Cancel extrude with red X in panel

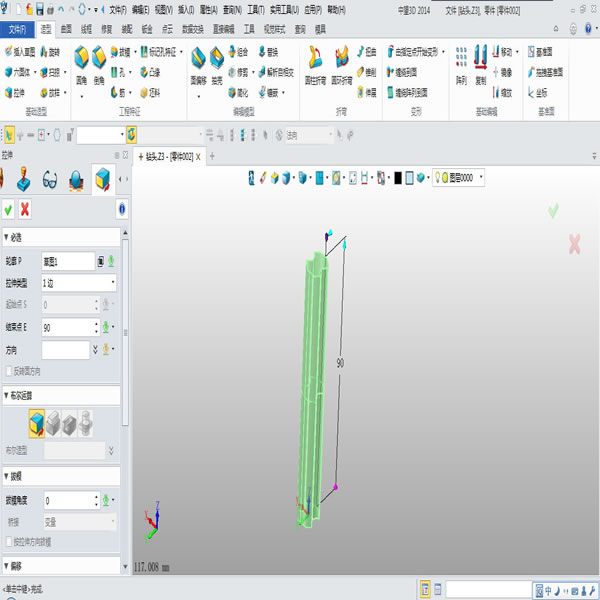tap(25, 209)
